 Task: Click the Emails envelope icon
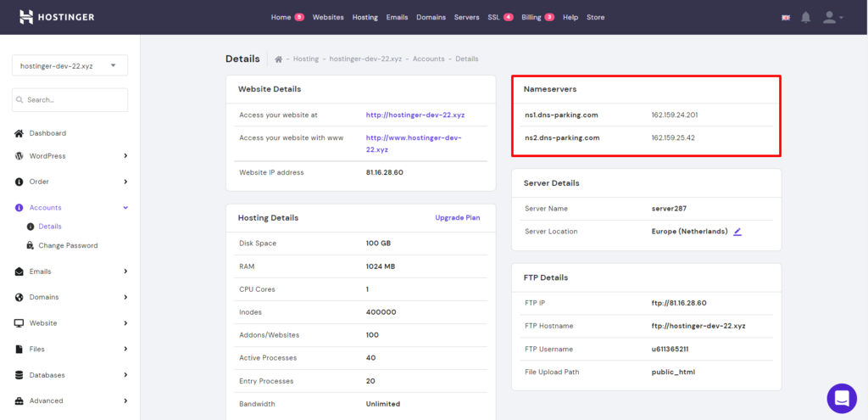click(19, 272)
